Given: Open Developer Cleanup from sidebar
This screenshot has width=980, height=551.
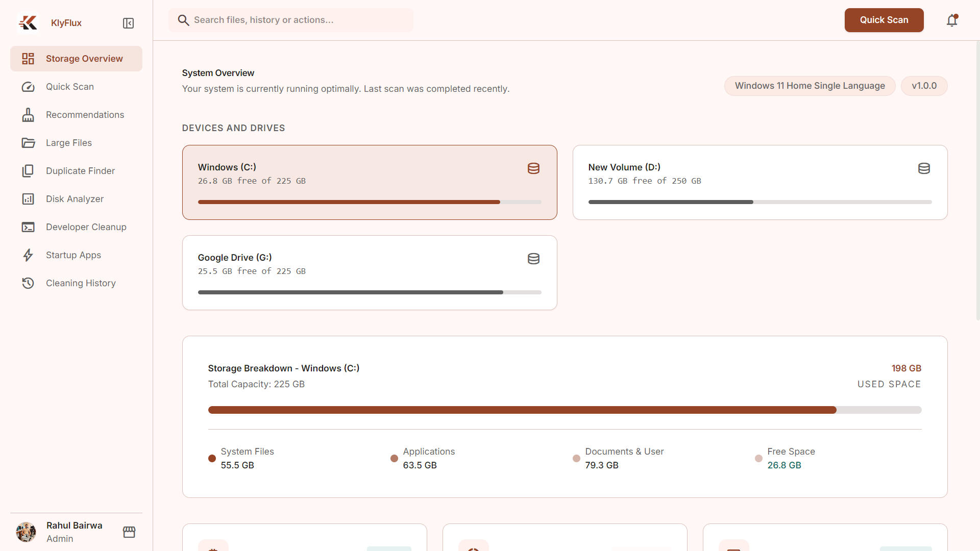Looking at the screenshot, I should point(76,227).
